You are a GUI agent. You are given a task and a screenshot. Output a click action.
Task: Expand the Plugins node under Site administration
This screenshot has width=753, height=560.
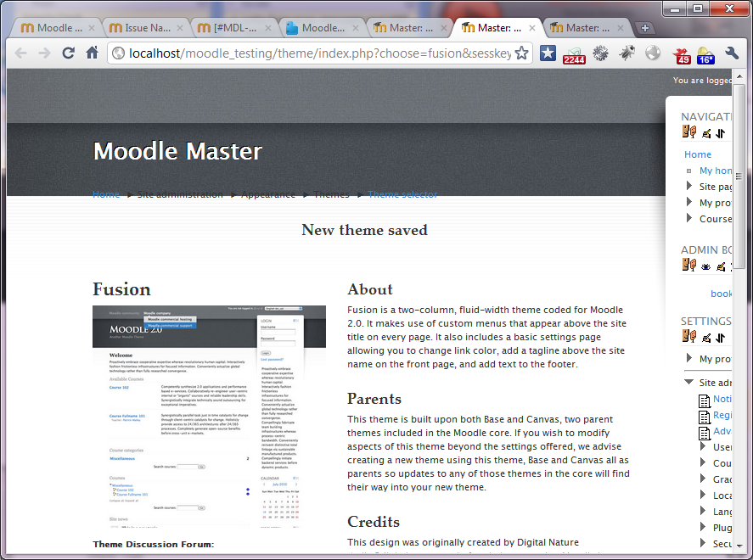pos(703,526)
